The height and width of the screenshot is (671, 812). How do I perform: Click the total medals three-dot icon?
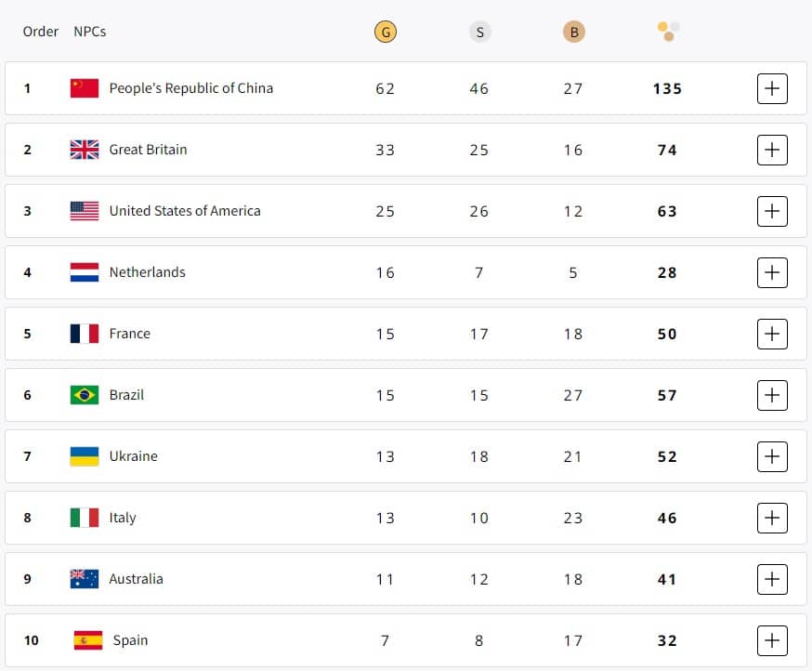(x=668, y=32)
